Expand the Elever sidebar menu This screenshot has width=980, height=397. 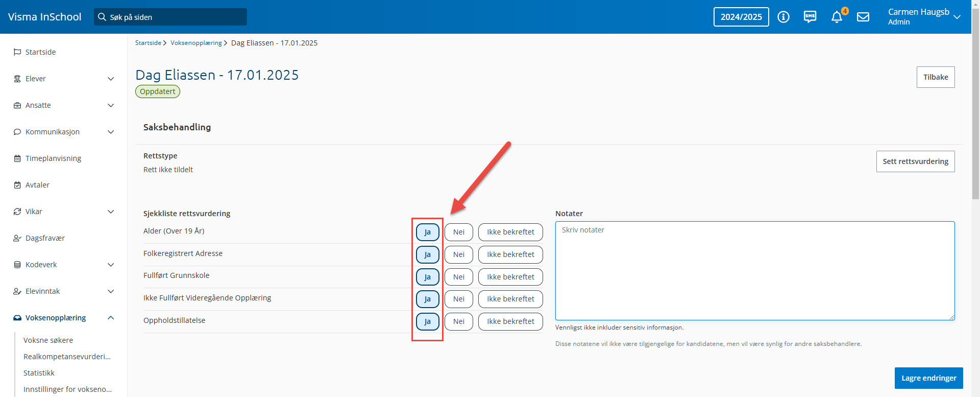(x=111, y=79)
